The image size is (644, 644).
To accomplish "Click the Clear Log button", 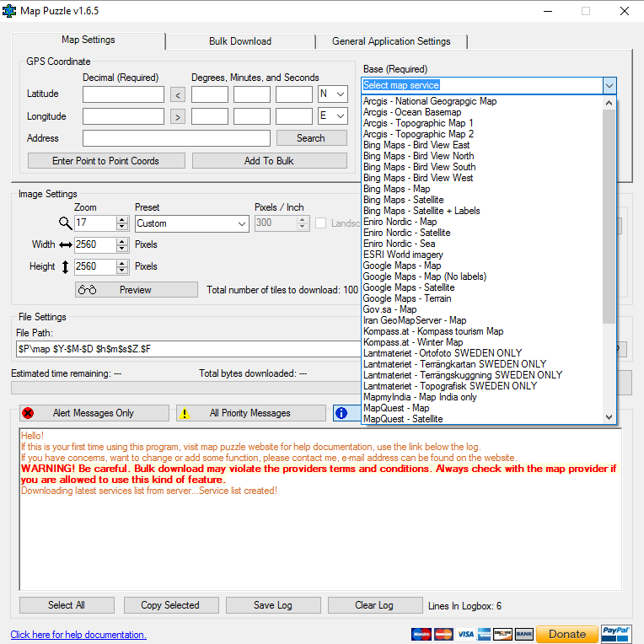I will [374, 605].
